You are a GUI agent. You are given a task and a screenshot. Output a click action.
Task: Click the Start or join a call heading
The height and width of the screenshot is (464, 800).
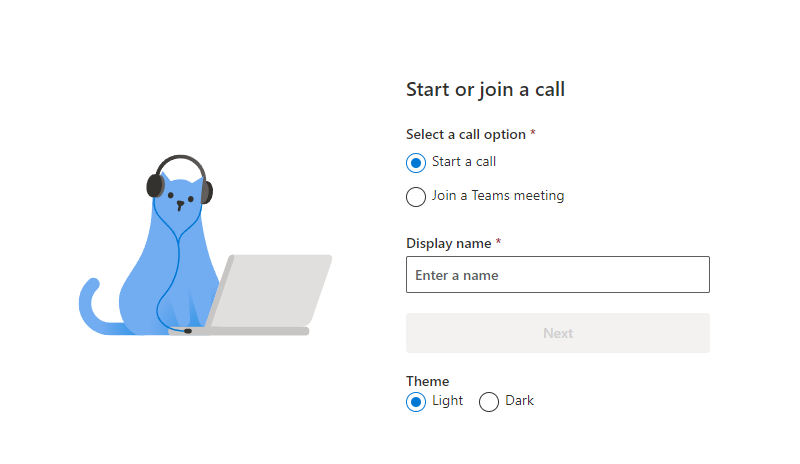click(485, 90)
